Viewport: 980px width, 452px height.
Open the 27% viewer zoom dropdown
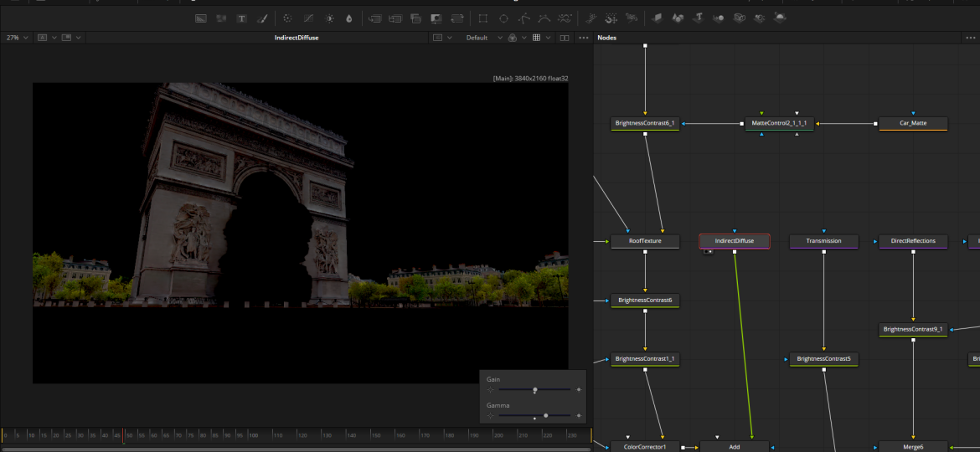tap(18, 38)
